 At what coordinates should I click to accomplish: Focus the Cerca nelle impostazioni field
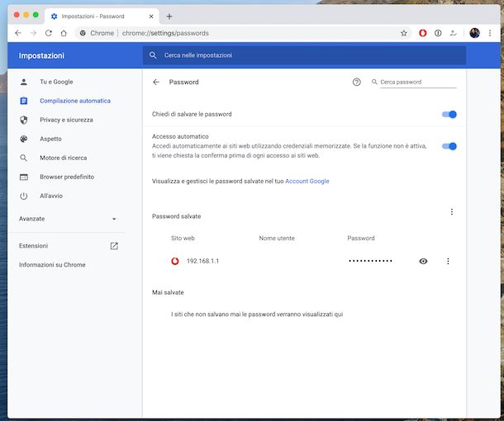pyautogui.click(x=304, y=55)
